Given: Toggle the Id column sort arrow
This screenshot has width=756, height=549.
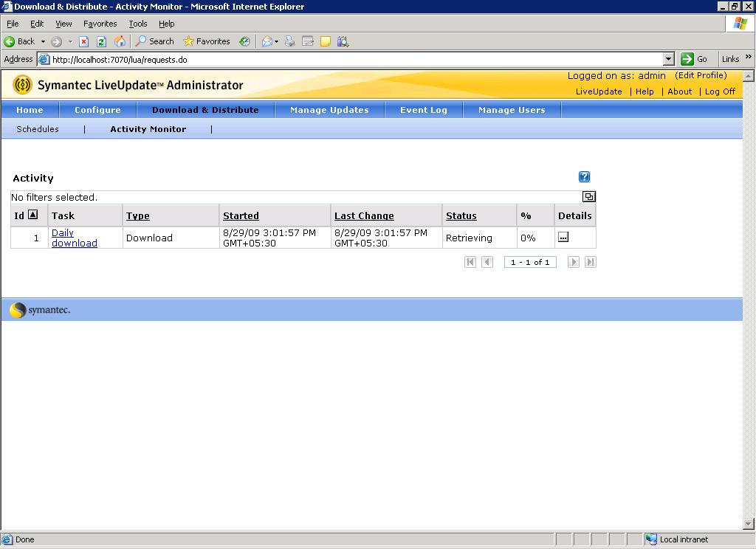Looking at the screenshot, I should coord(32,215).
